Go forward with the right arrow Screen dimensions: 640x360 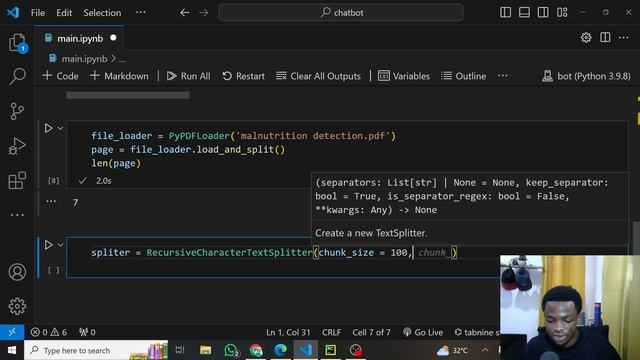coord(204,13)
